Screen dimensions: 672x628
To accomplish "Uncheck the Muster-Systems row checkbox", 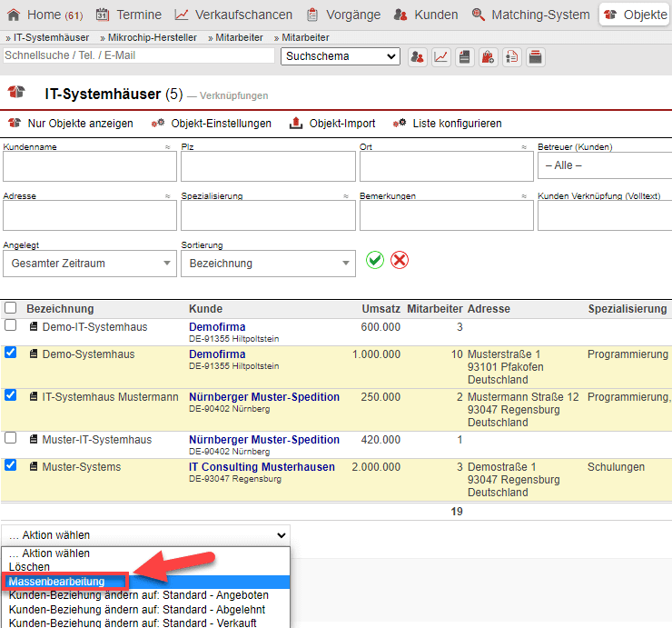I will tap(11, 465).
